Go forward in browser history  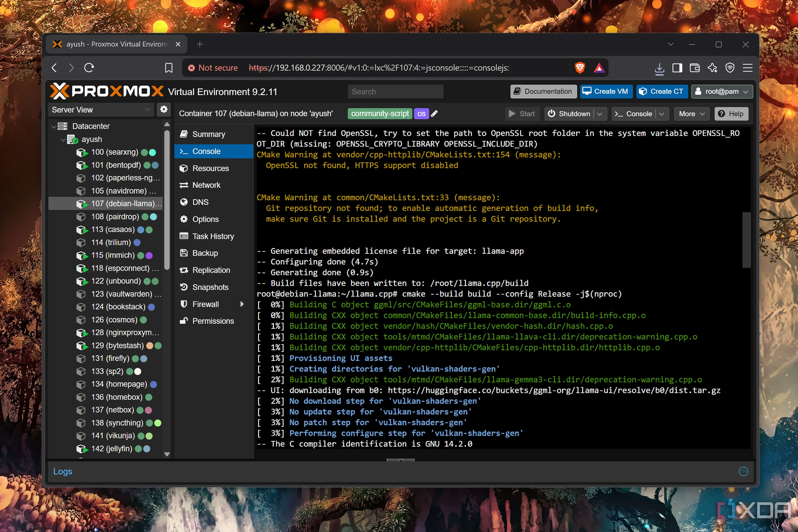click(71, 68)
